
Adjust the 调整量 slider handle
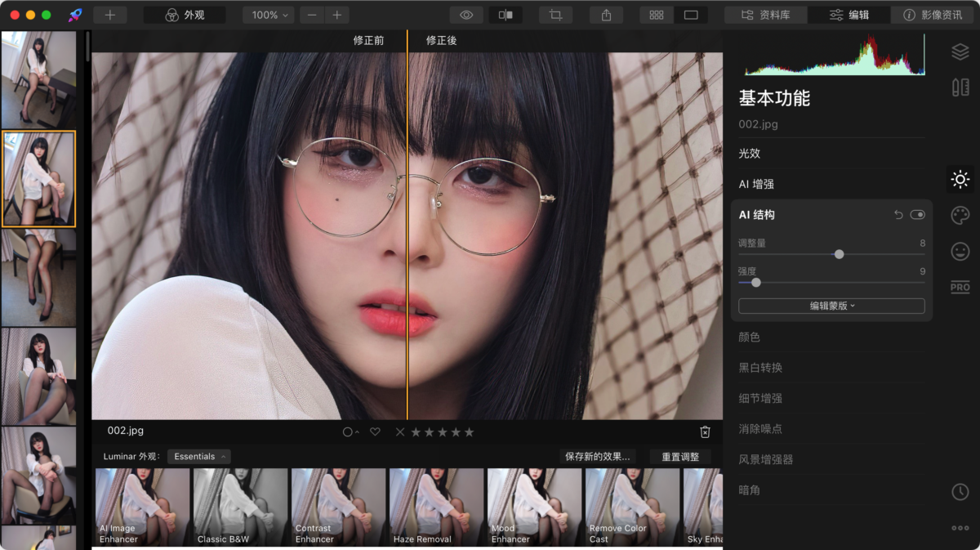pos(839,254)
